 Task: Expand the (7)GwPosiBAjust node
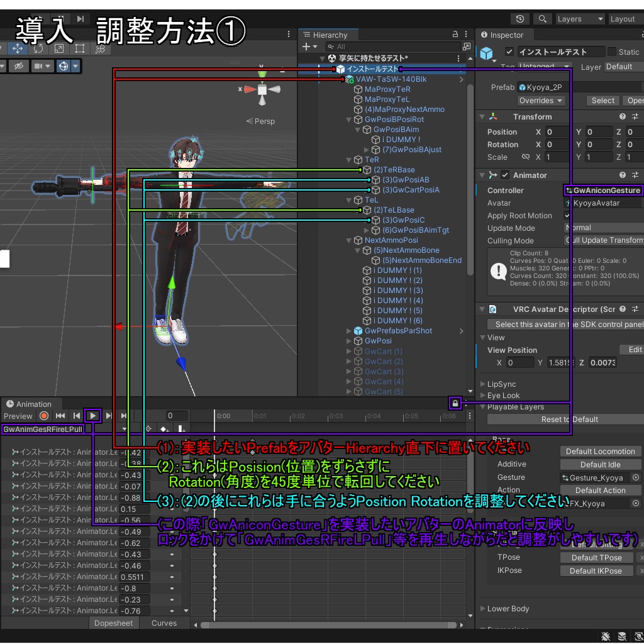coord(367,150)
